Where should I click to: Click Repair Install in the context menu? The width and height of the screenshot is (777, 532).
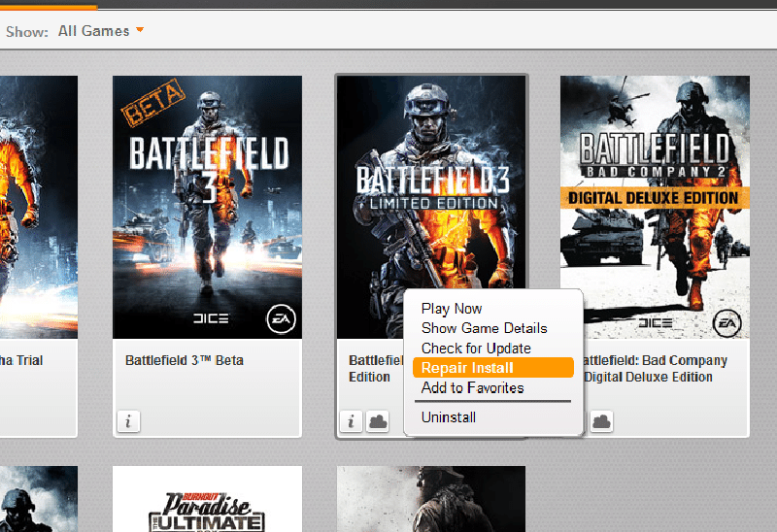coord(467,368)
